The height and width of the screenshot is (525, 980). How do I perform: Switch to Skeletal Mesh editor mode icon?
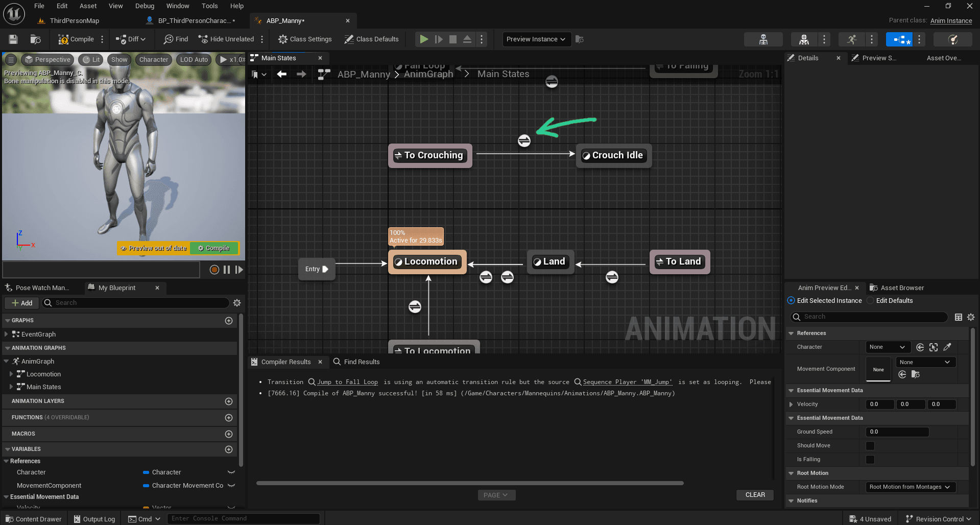804,39
